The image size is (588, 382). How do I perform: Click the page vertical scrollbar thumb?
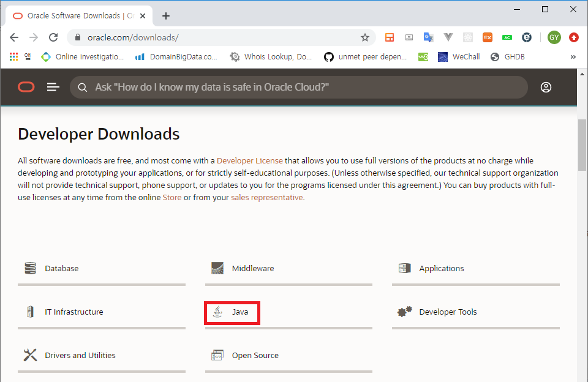582,144
